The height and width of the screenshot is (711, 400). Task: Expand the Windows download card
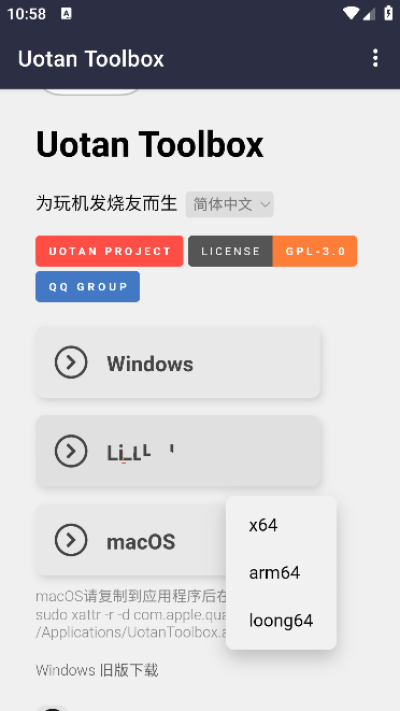(178, 363)
